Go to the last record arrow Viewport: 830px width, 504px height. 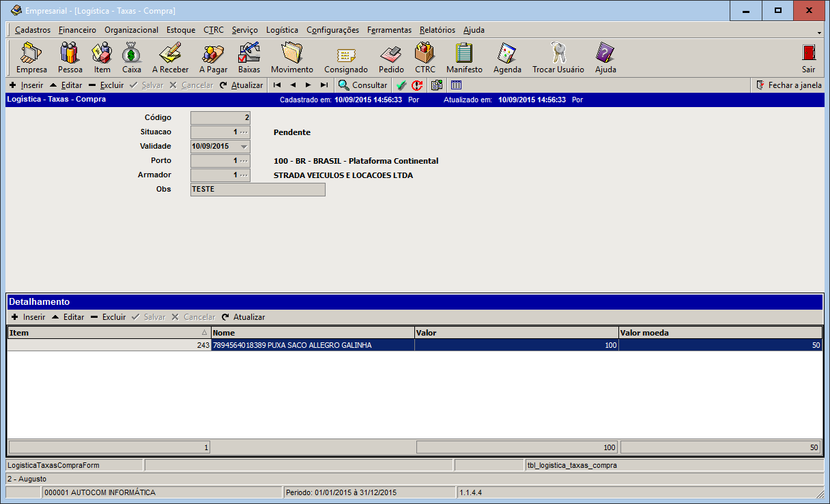pyautogui.click(x=324, y=85)
